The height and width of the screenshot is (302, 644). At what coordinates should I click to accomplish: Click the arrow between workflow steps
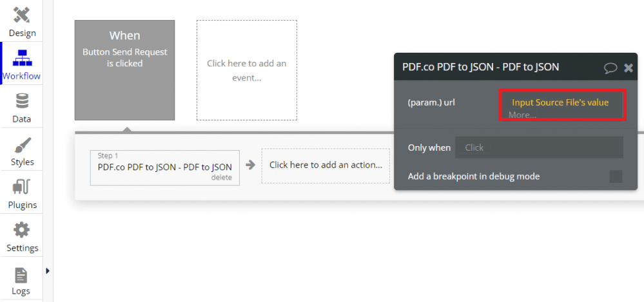(x=251, y=165)
